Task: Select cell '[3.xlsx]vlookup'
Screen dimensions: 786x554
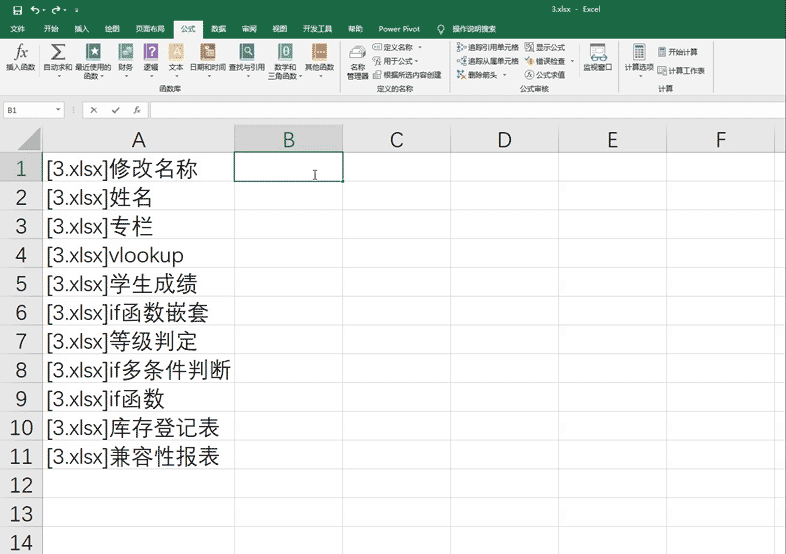Action: point(138,255)
